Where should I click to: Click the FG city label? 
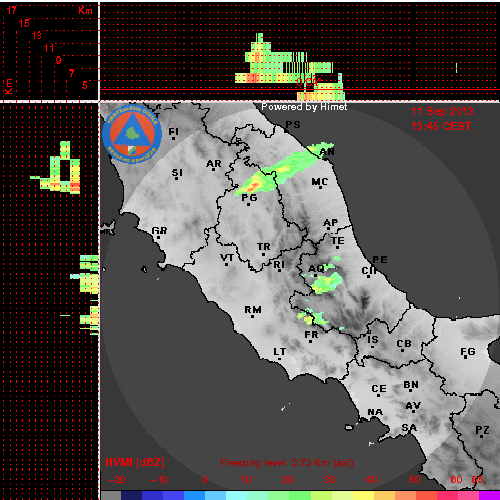[468, 351]
